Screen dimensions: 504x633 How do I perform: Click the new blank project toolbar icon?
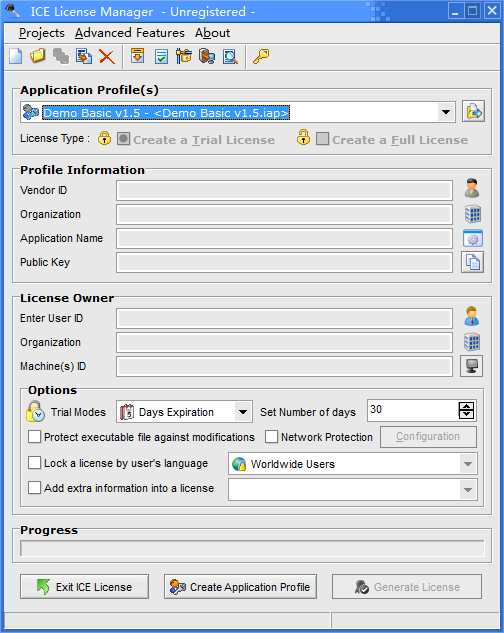(16, 56)
